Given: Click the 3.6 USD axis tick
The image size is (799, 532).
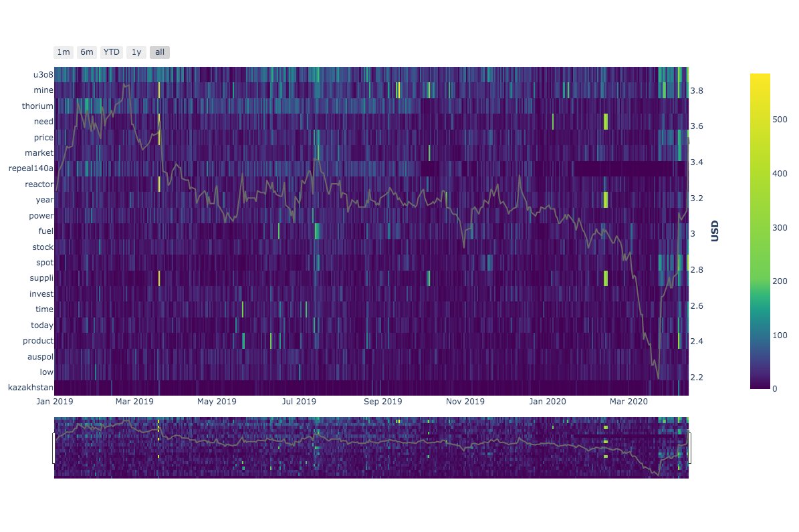Looking at the screenshot, I should [697, 126].
